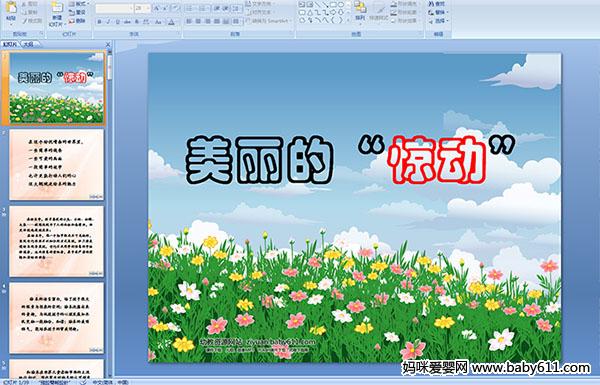Click the Increase Font Size icon

(x=157, y=8)
